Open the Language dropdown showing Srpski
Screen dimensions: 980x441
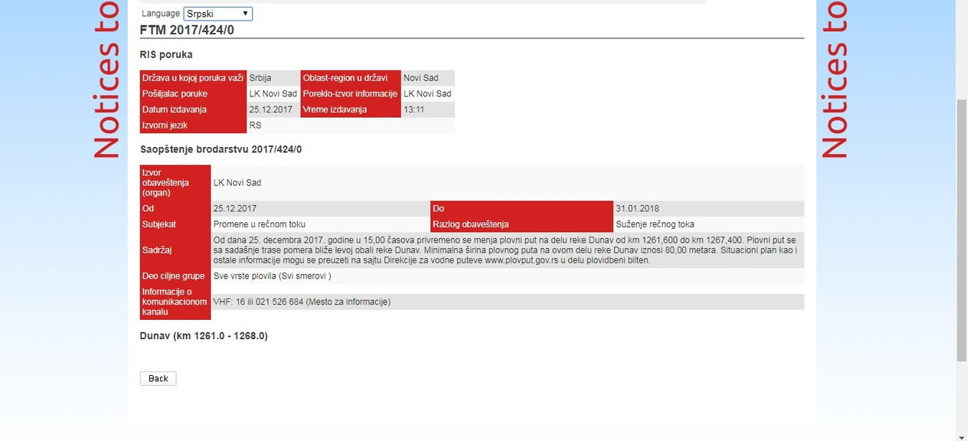pos(218,14)
